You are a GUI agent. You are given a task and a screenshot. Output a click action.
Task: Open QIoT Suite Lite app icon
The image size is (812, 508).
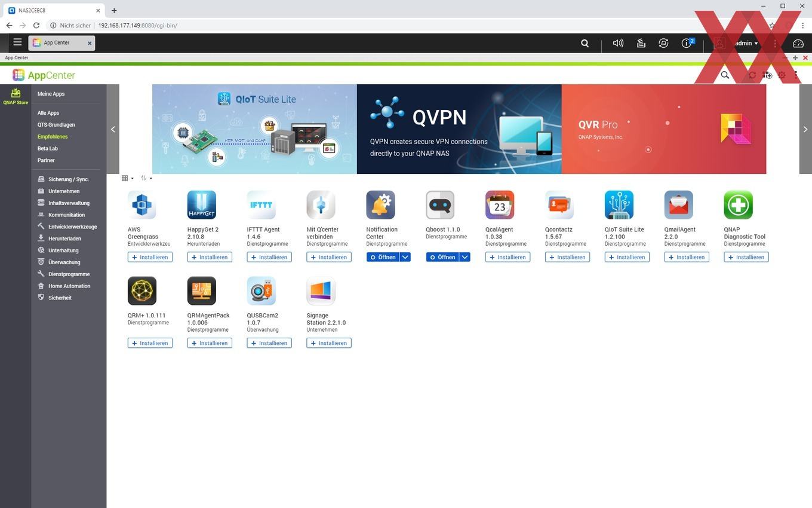click(619, 205)
